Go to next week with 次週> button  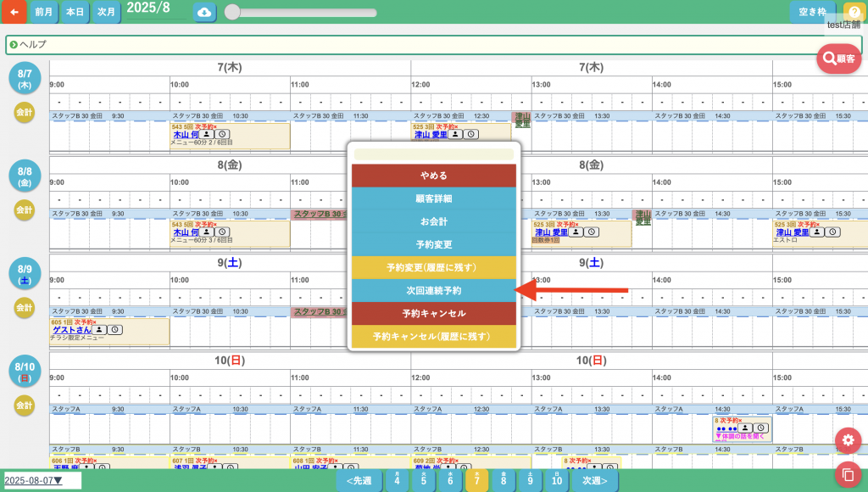(x=594, y=480)
